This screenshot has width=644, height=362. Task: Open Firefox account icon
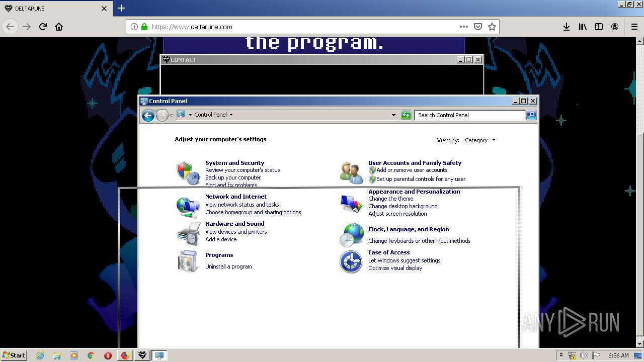(615, 27)
